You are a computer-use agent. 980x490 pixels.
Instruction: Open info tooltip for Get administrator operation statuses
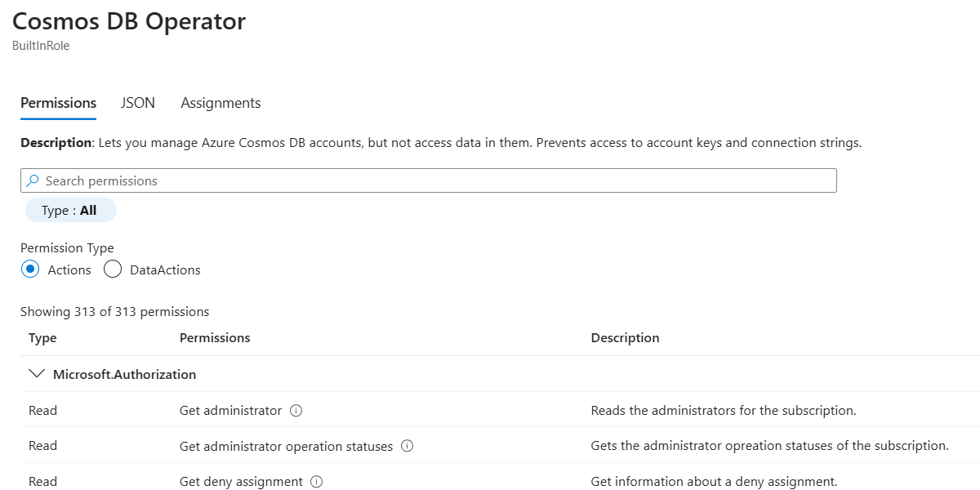pos(406,446)
